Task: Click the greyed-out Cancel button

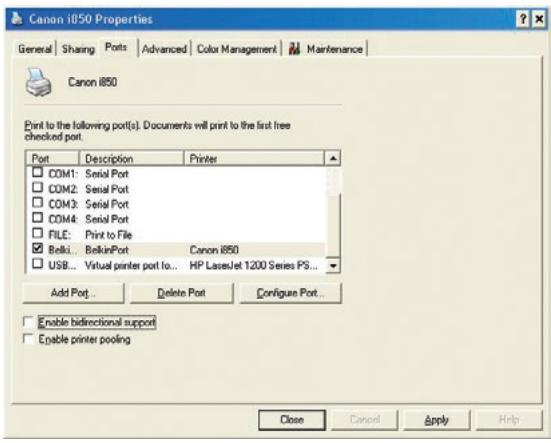Action: (365, 420)
